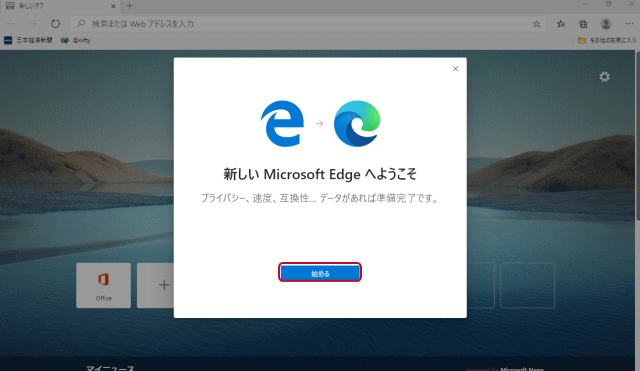Screen dimensions: 640x371
Task: Click the 始める button in the welcome dialog
Action: tap(320, 273)
